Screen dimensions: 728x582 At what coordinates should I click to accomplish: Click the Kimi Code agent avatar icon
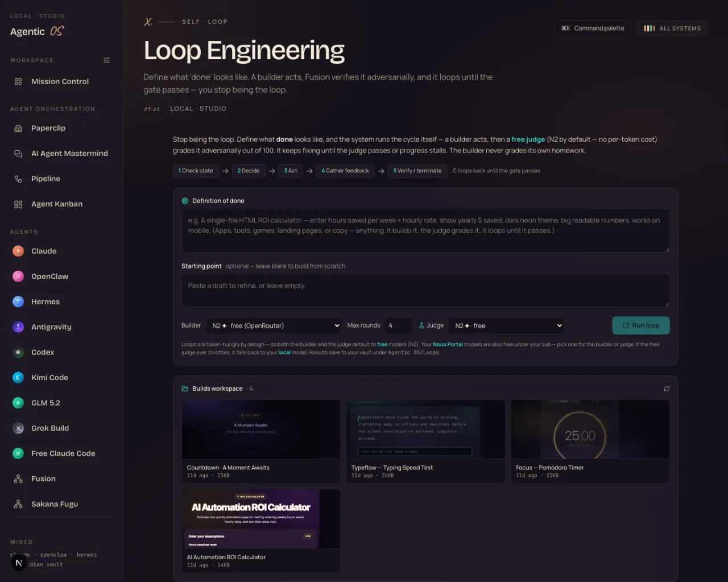(18, 377)
